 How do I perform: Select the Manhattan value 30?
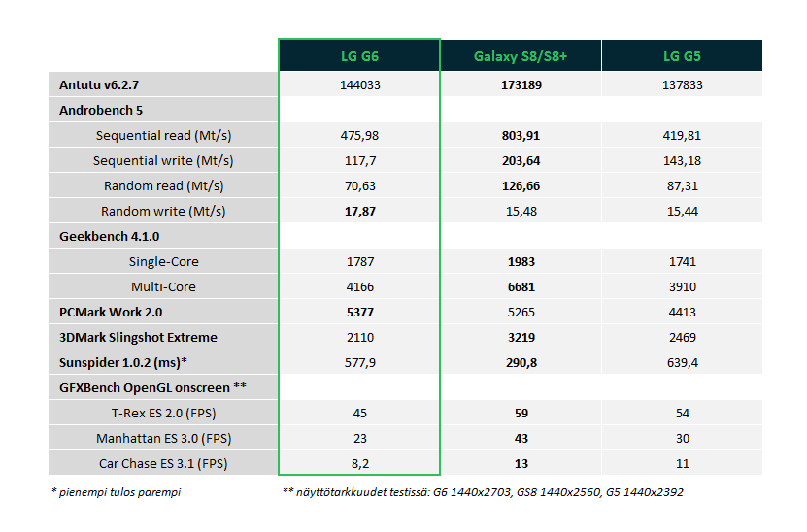pyautogui.click(x=682, y=438)
